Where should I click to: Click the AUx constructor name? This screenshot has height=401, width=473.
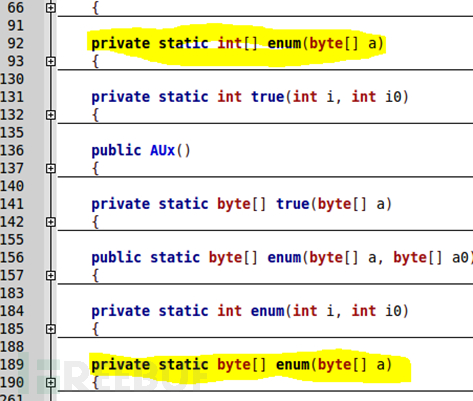pyautogui.click(x=162, y=151)
